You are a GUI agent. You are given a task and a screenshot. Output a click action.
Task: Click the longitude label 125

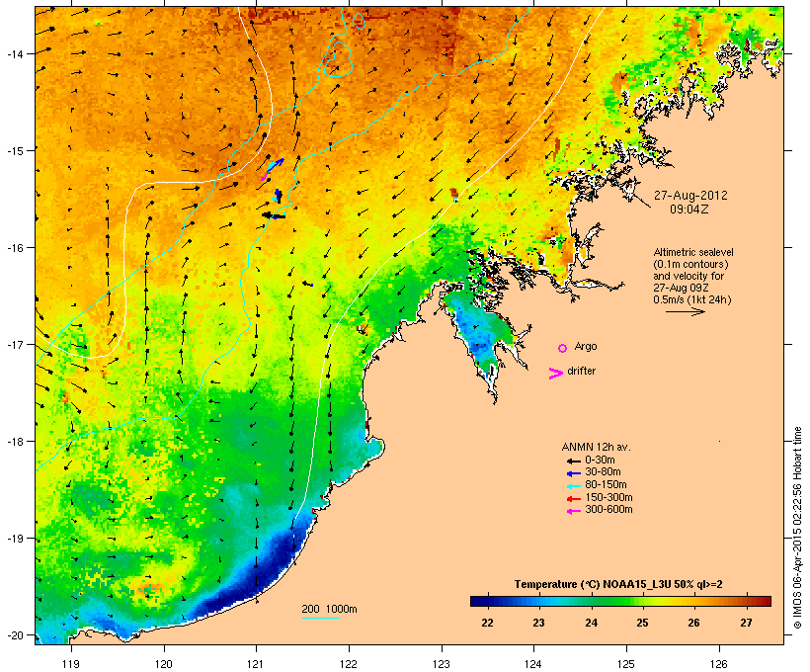626,664
